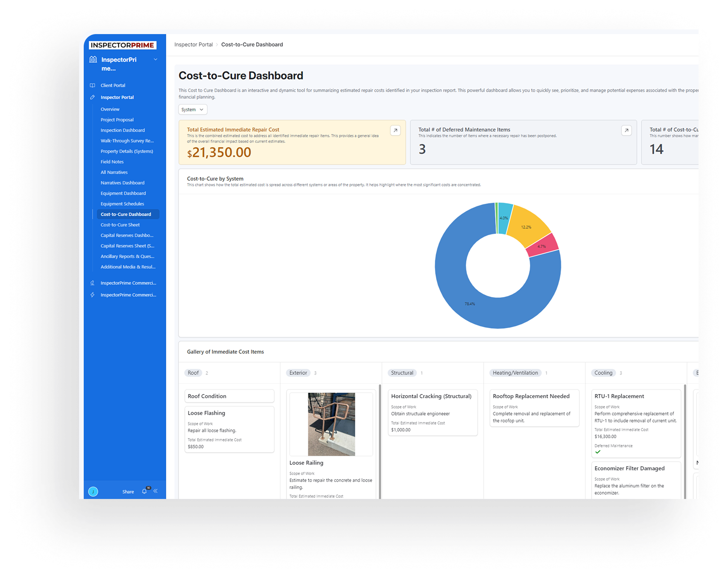
Task: Open the Loose Railing photo thumbnail
Action: click(x=331, y=424)
